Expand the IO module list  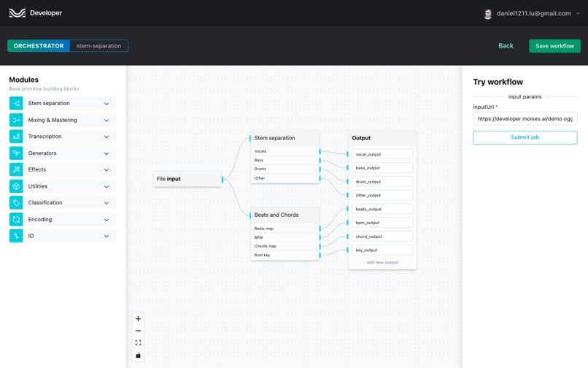pos(107,236)
